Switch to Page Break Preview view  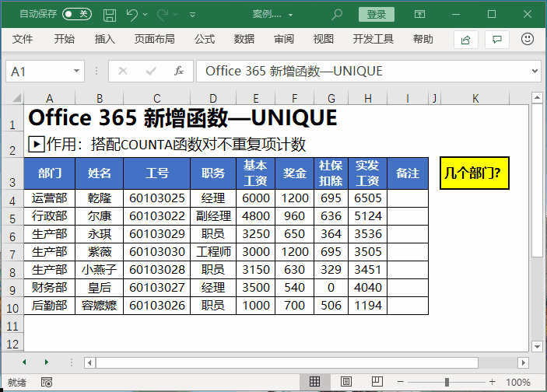click(376, 382)
